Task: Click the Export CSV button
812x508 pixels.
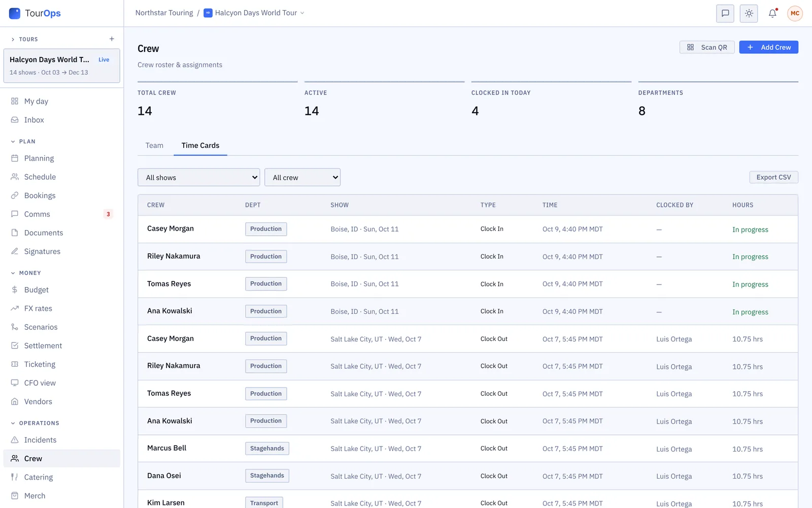Action: coord(773,177)
